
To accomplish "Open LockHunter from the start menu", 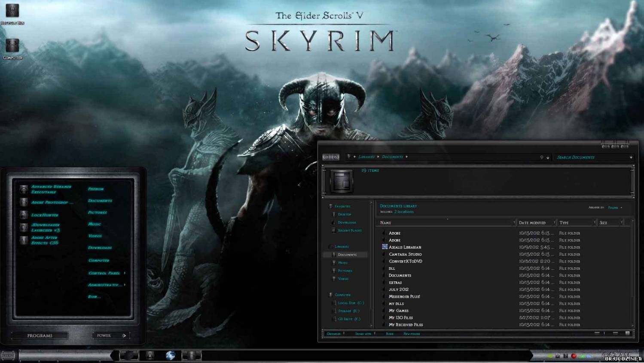I will (x=39, y=215).
